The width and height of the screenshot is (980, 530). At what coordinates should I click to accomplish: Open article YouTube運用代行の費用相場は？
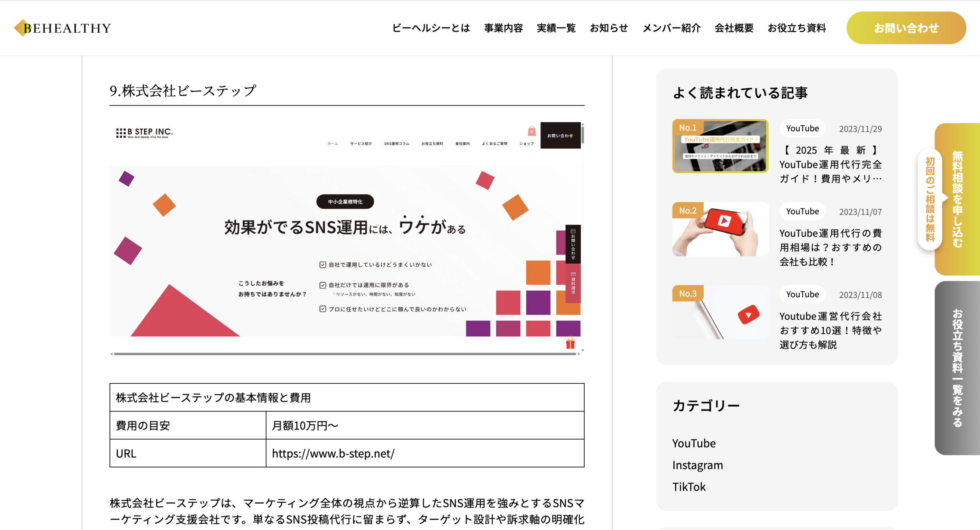click(x=831, y=247)
